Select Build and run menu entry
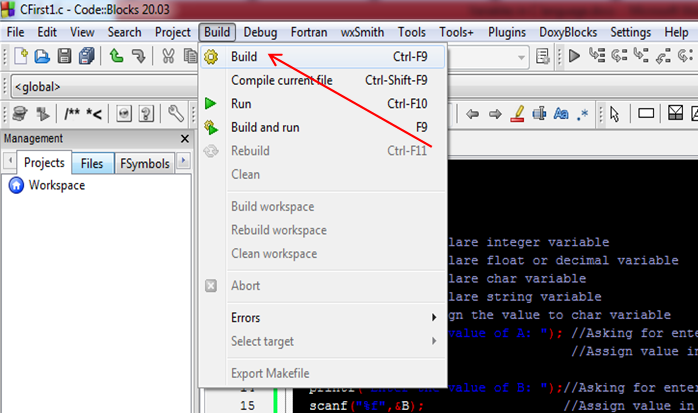700x414 pixels. click(323, 127)
